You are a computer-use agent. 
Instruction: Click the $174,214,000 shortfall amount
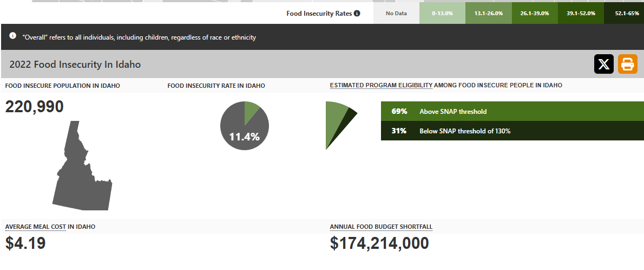coord(379,243)
